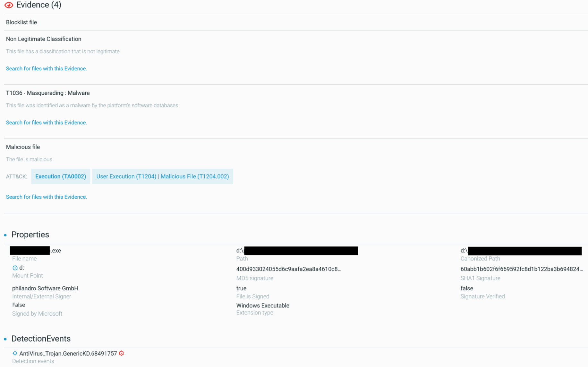Click the blue mount point icon next to d:
588x369 pixels.
(x=15, y=267)
